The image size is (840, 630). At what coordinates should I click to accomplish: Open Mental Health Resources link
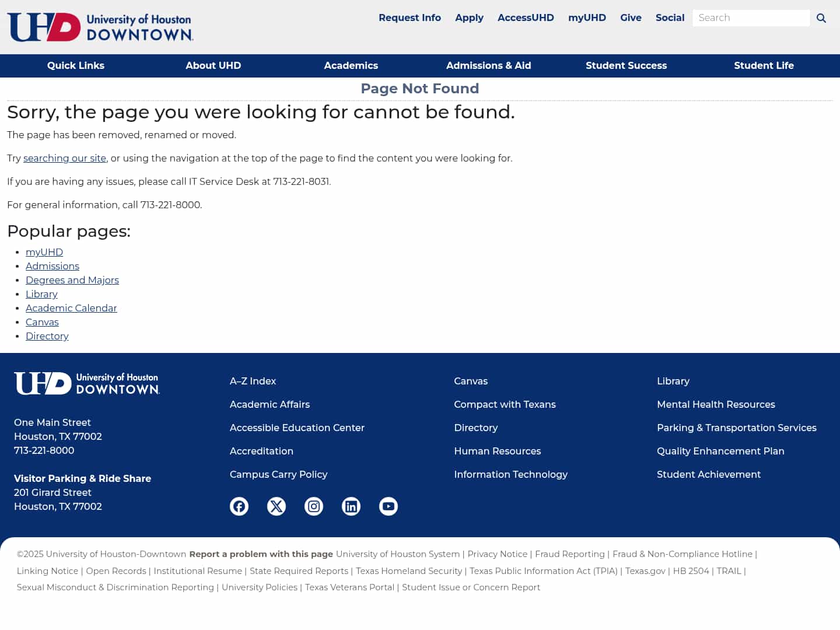pyautogui.click(x=716, y=404)
